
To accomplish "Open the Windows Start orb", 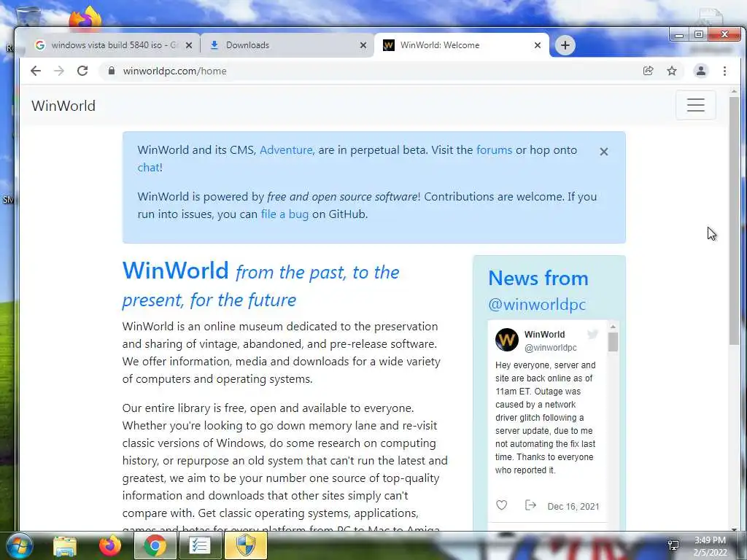I will [x=19, y=545].
